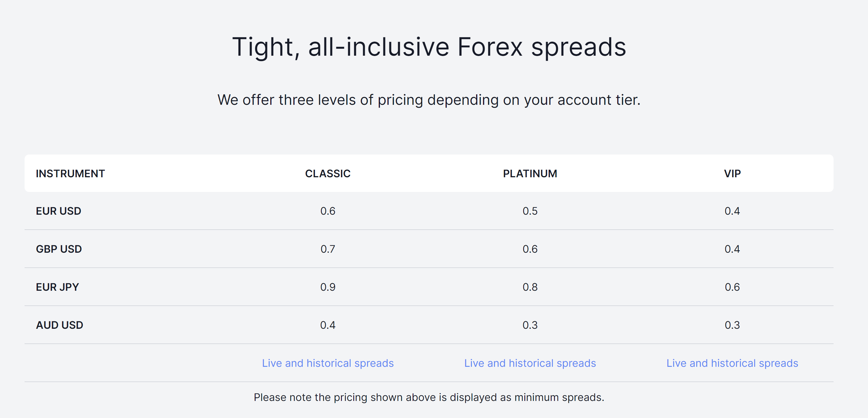The height and width of the screenshot is (418, 868).
Task: Select the EUR JPY instrument row label
Action: click(57, 287)
